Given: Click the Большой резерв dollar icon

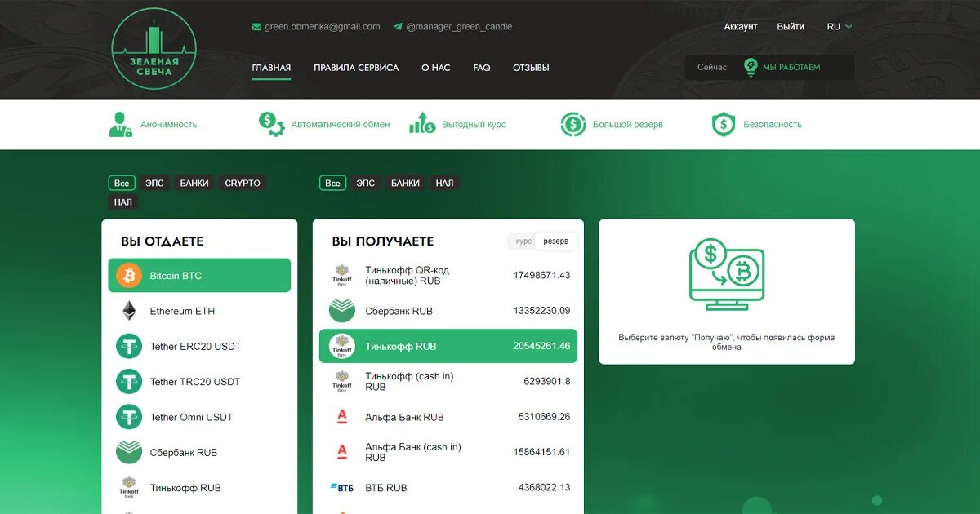Looking at the screenshot, I should (x=573, y=124).
